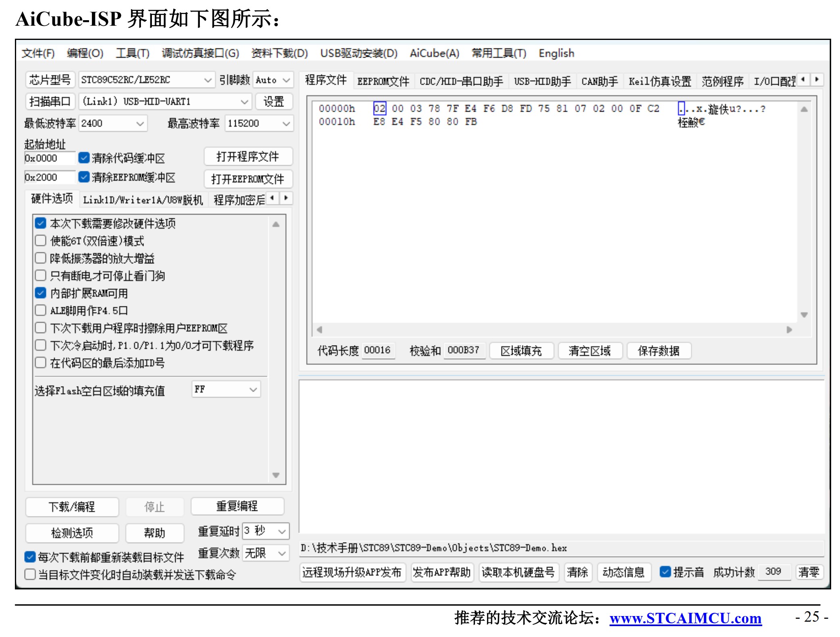
Task: Switch language via English menu
Action: pos(556,53)
